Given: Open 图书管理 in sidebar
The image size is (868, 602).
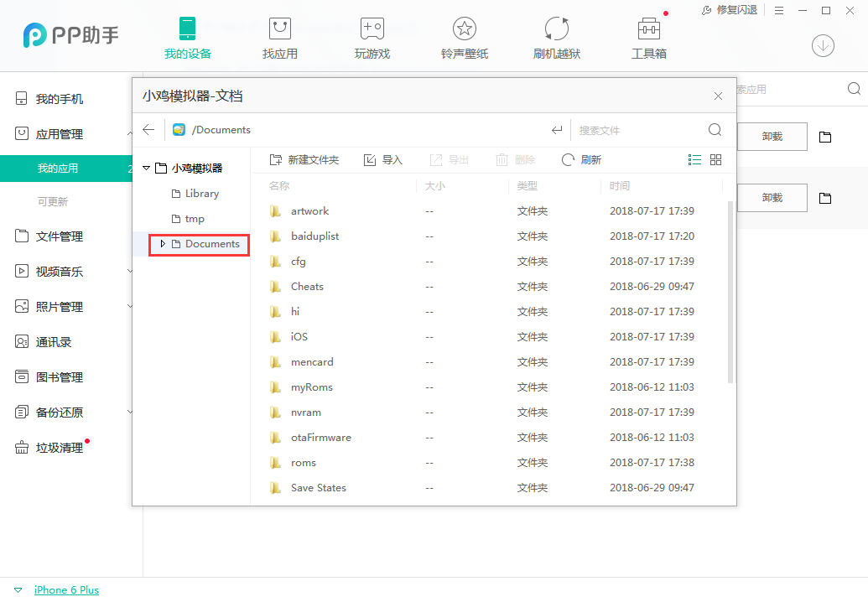Looking at the screenshot, I should (60, 376).
